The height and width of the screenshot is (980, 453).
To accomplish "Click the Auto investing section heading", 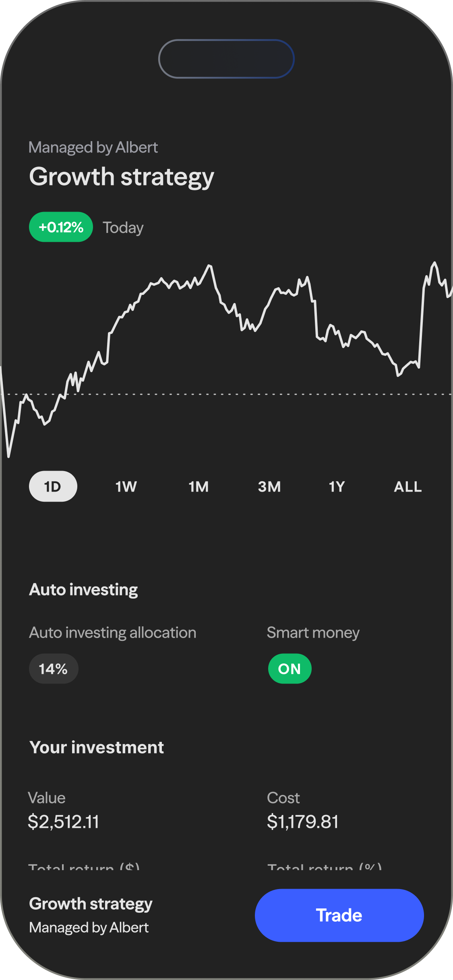I will click(x=83, y=590).
